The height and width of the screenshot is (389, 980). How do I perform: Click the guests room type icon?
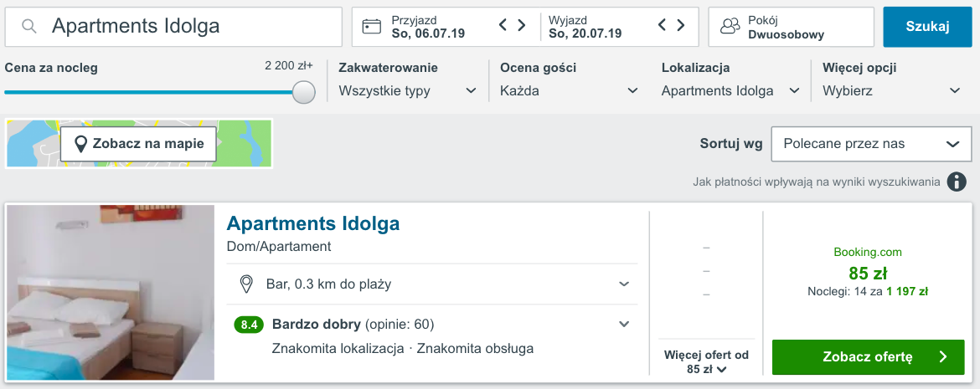click(x=730, y=26)
